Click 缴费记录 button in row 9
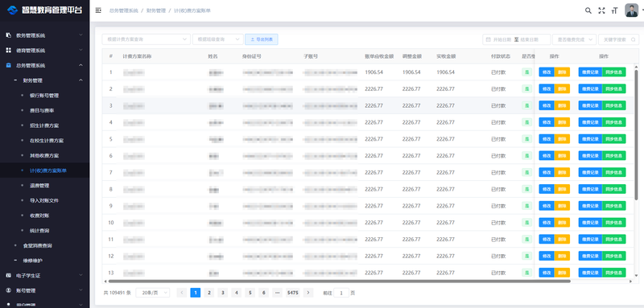The width and height of the screenshot is (644, 308). tap(590, 206)
